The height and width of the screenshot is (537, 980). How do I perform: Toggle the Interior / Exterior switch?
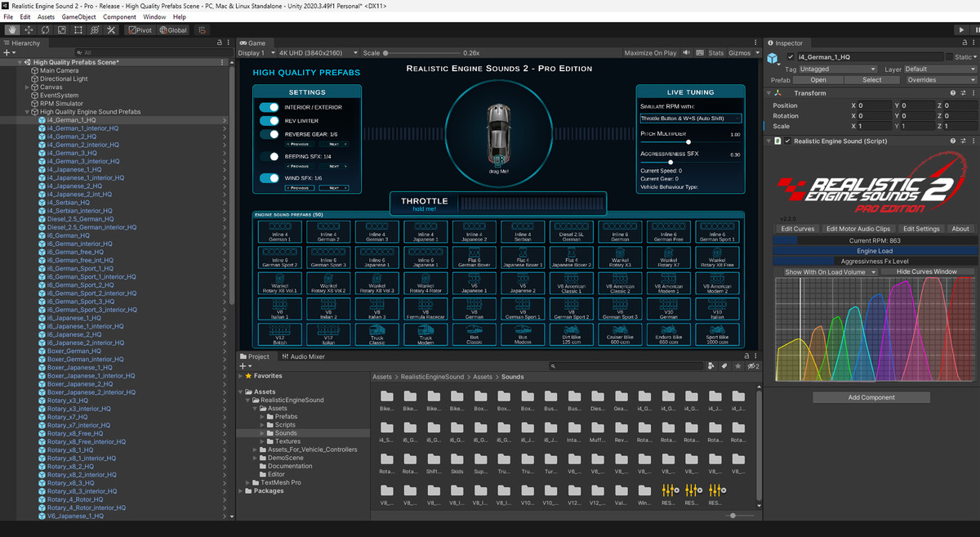coord(269,107)
